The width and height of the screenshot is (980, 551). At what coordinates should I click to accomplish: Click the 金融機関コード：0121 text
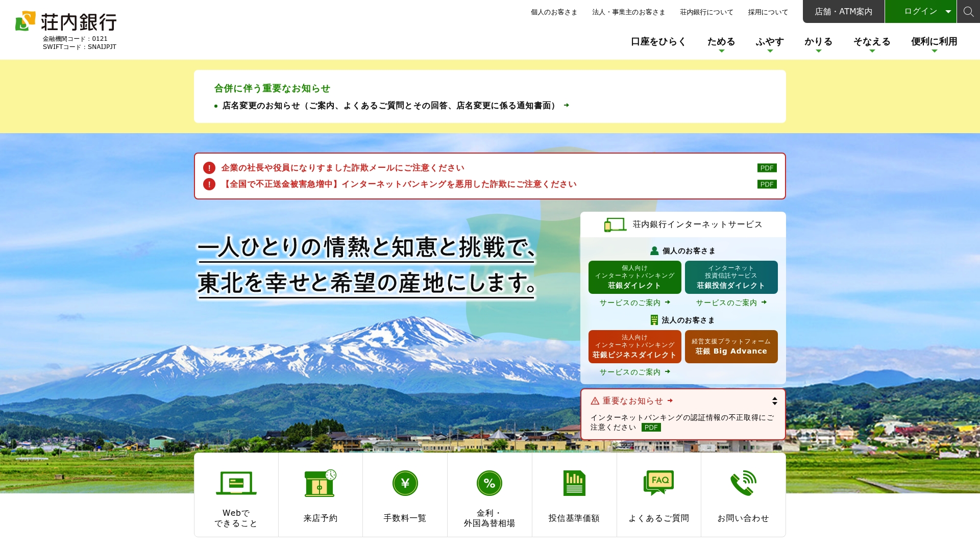(x=75, y=39)
